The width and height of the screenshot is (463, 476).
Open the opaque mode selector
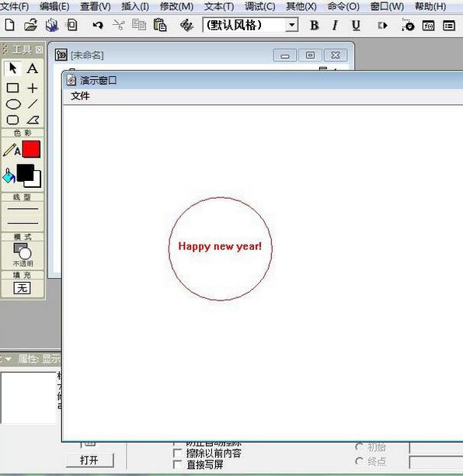[x=23, y=255]
